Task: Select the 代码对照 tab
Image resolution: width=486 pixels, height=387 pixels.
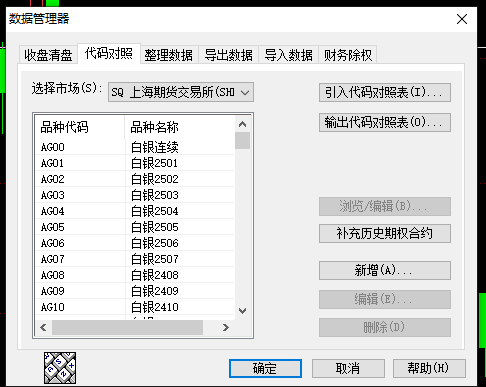Action: coord(109,53)
